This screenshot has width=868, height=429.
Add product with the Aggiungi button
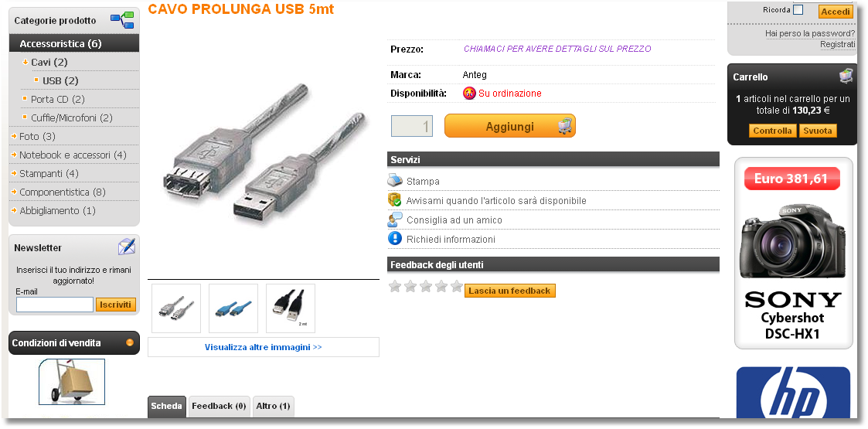coord(510,126)
